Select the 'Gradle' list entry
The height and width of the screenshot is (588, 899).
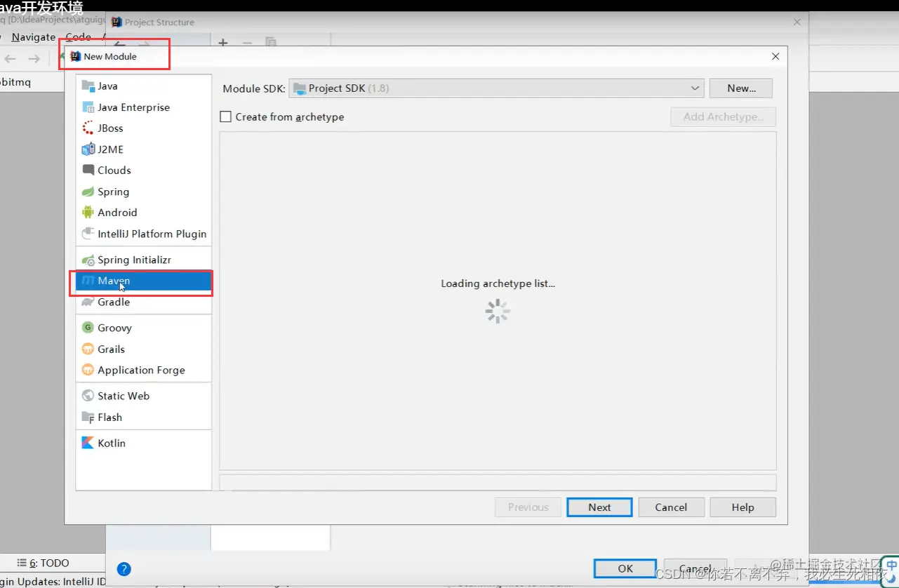point(143,302)
